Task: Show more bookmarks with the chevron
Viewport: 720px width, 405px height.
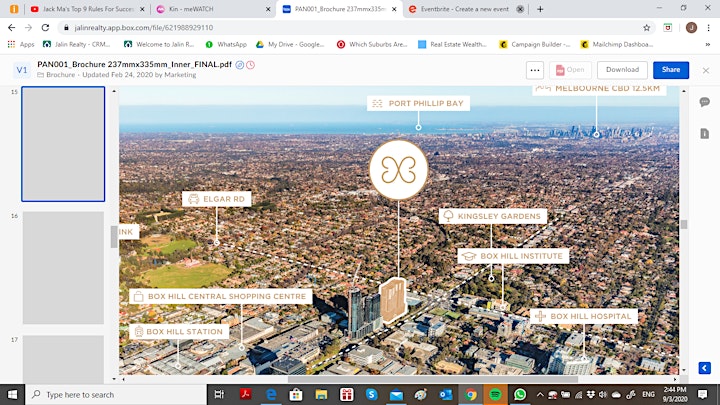Action: pos(708,45)
